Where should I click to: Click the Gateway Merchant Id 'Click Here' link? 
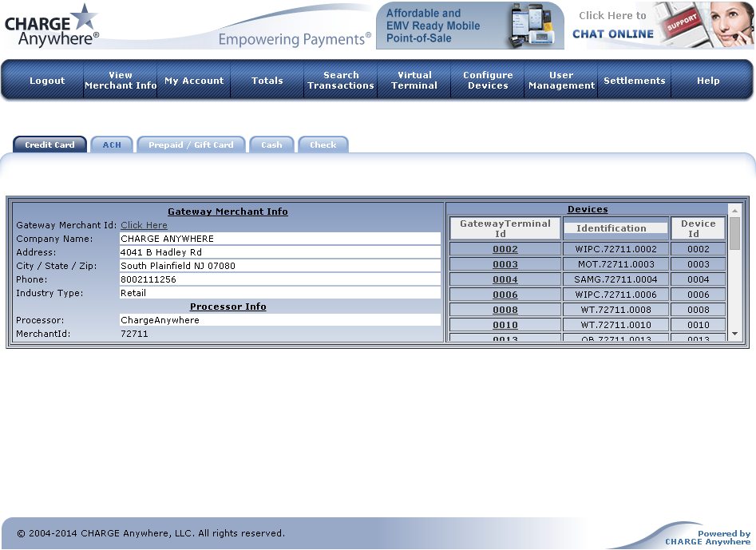(144, 225)
